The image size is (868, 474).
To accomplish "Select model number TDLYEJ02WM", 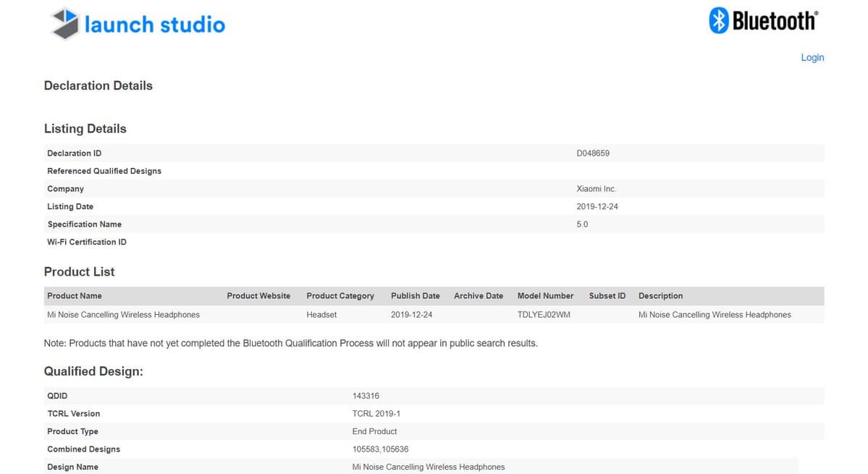I will point(544,315).
